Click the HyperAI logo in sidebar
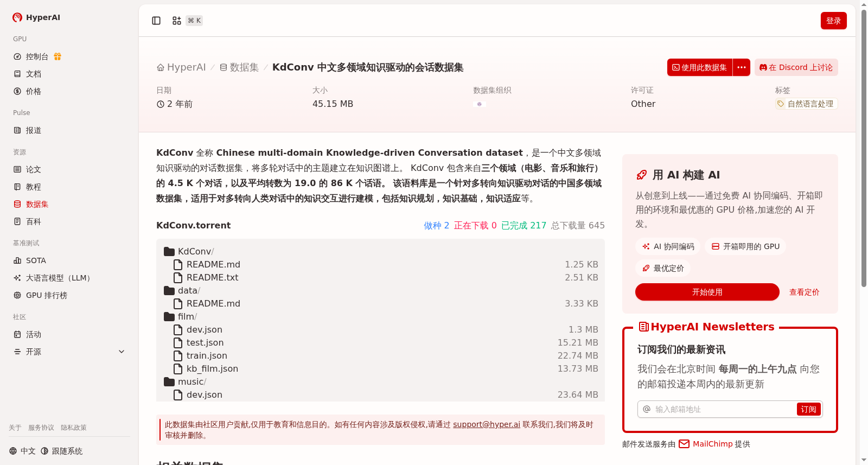Screen dimensions: 868x465 (36, 17)
